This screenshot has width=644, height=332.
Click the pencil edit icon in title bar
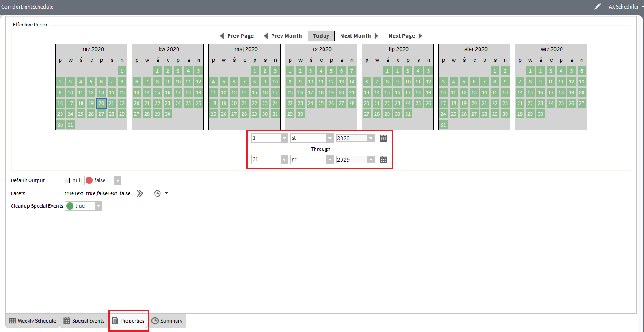click(597, 7)
